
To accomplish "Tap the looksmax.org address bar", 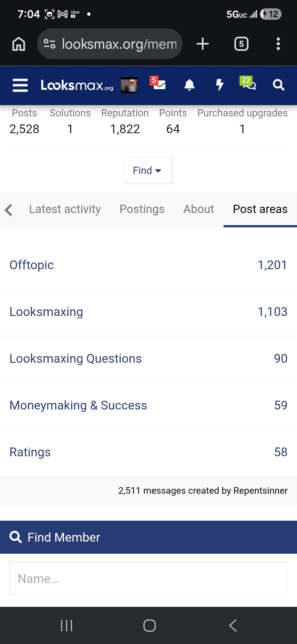I will 110,44.
